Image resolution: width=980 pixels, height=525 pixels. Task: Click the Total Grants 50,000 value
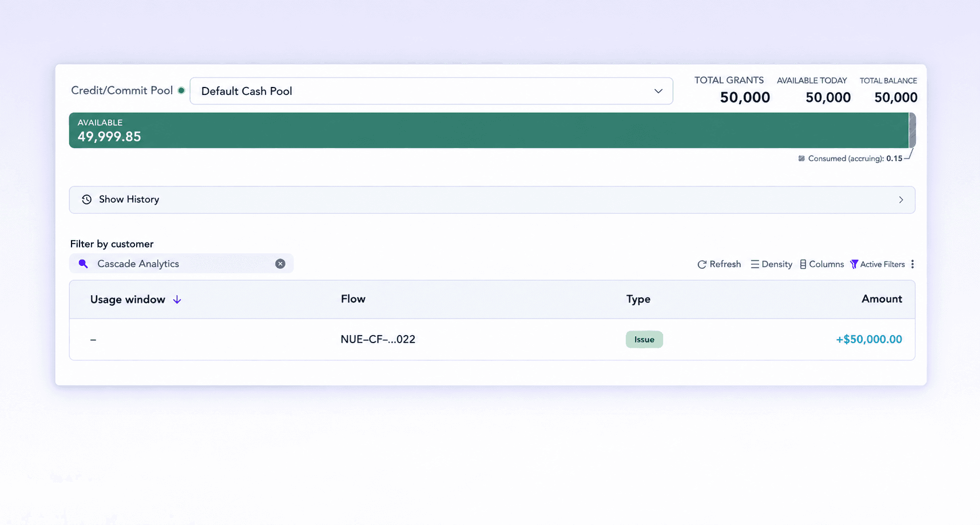745,98
